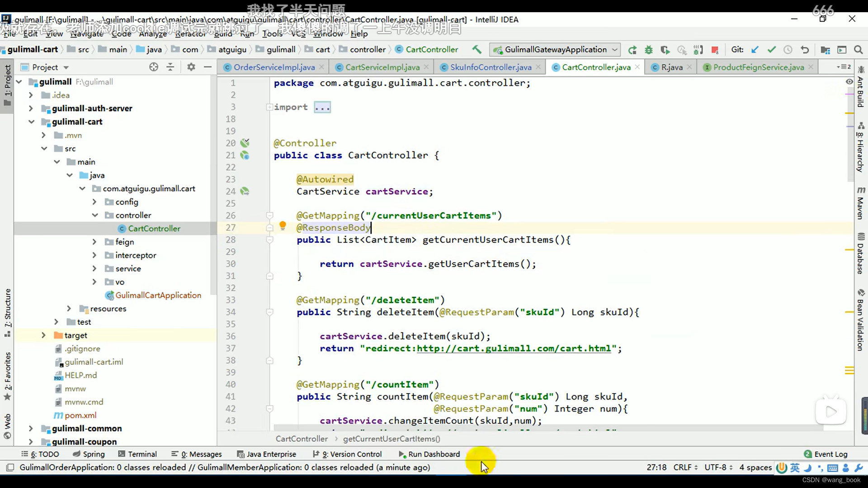Open Bean Validation side panel
The height and width of the screenshot is (488, 868).
click(x=861, y=320)
